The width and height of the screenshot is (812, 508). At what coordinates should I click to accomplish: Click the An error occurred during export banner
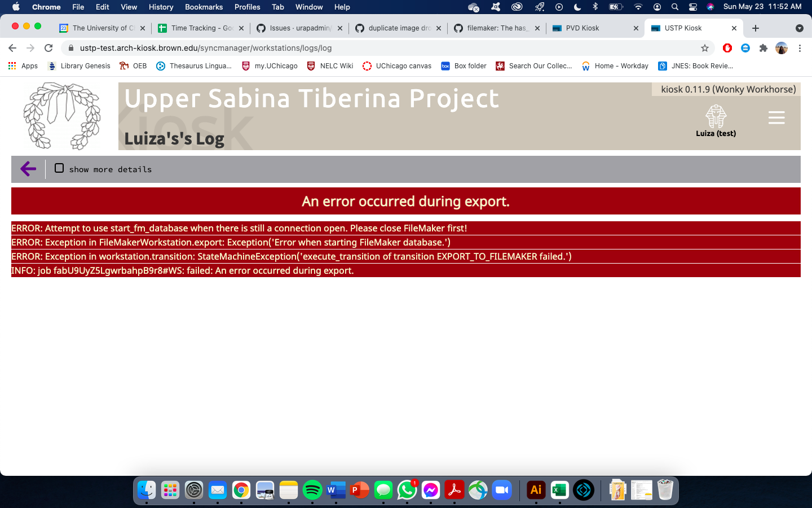coord(406,202)
